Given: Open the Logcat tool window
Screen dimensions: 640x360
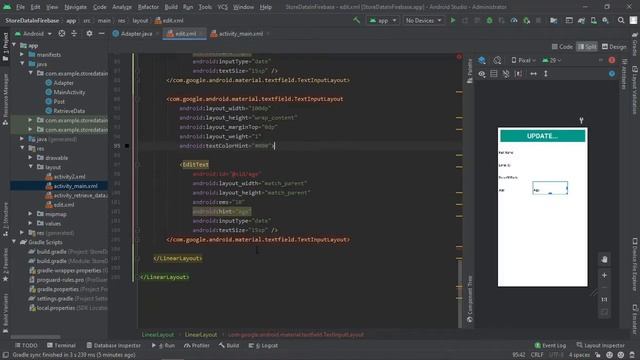Looking at the screenshot, I should 263,345.
